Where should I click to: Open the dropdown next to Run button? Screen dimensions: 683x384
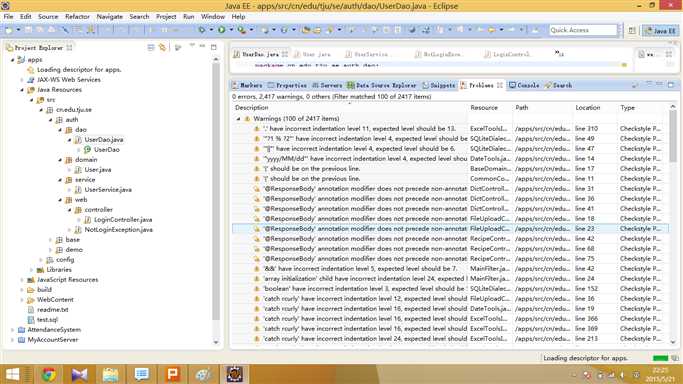pyautogui.click(x=231, y=30)
